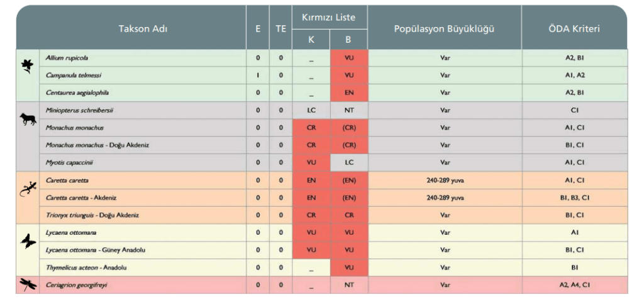Select the Kırmızı Liste header
The height and width of the screenshot is (304, 644).
(330, 17)
